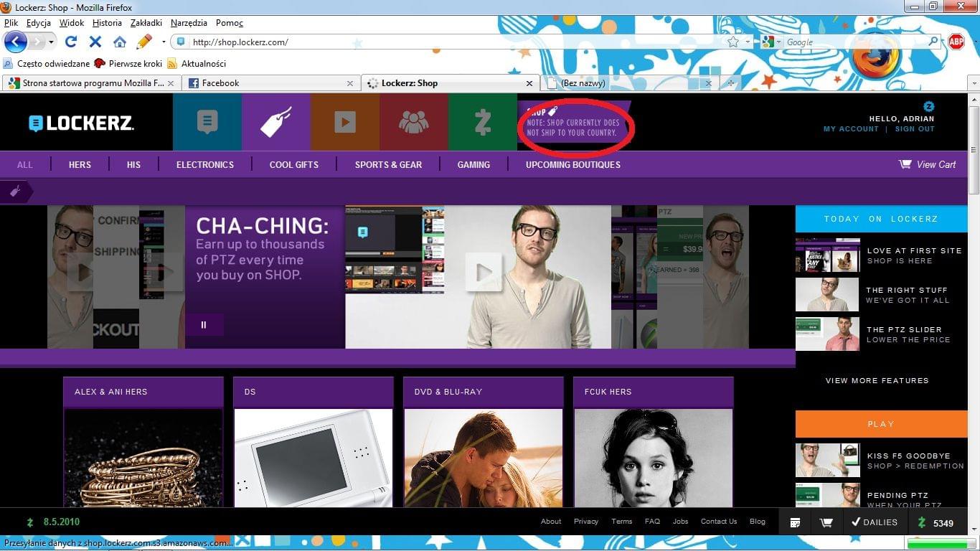The height and width of the screenshot is (551, 980).
Task: Open a new tab with the plus button
Action: [x=731, y=83]
